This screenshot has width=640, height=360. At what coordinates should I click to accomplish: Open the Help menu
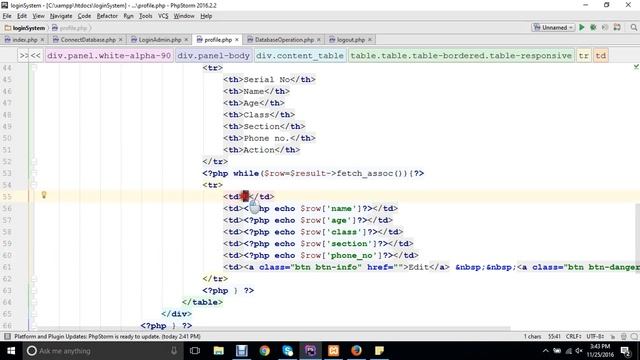[206, 16]
